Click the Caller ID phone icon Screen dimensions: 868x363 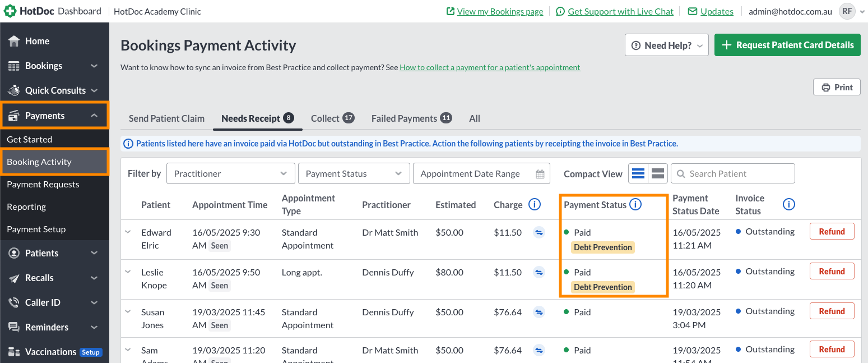[x=14, y=302]
